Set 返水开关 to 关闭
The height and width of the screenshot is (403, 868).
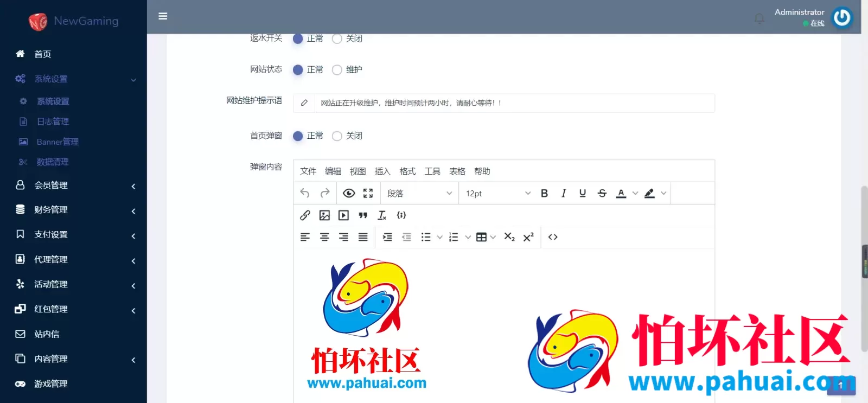pos(337,39)
